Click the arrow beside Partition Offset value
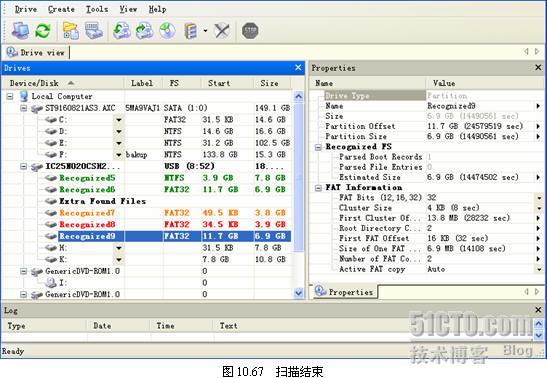Image resolution: width=547 pixels, height=378 pixels. (x=539, y=127)
